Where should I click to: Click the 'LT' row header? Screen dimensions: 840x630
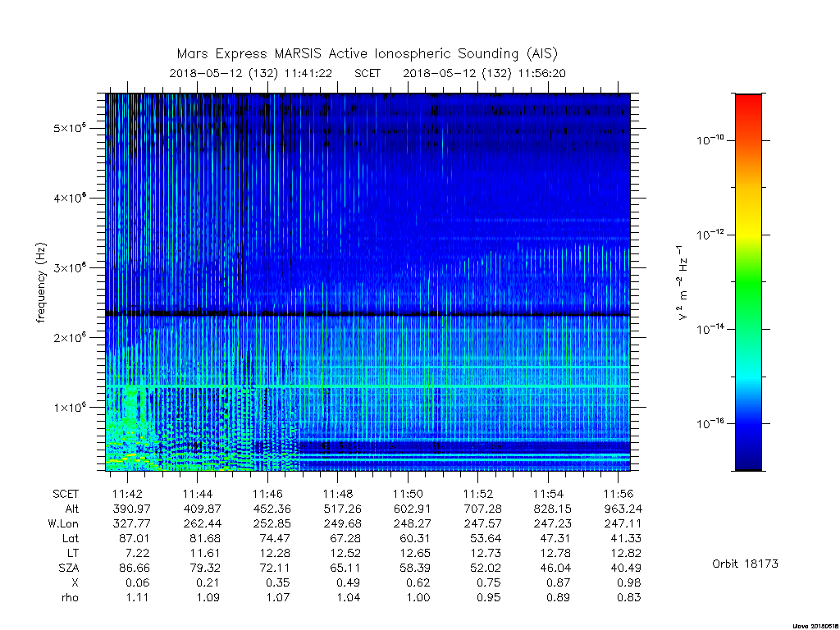pos(73,553)
